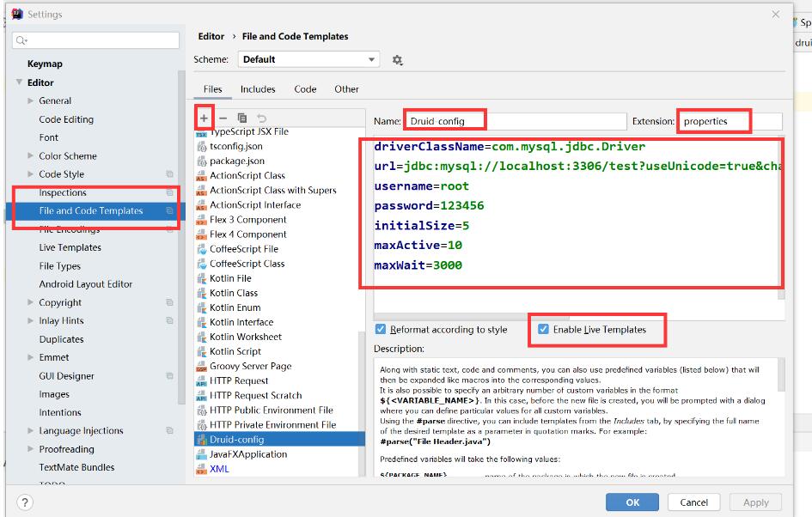Click project-level icon beside Language Injections

pyautogui.click(x=169, y=430)
